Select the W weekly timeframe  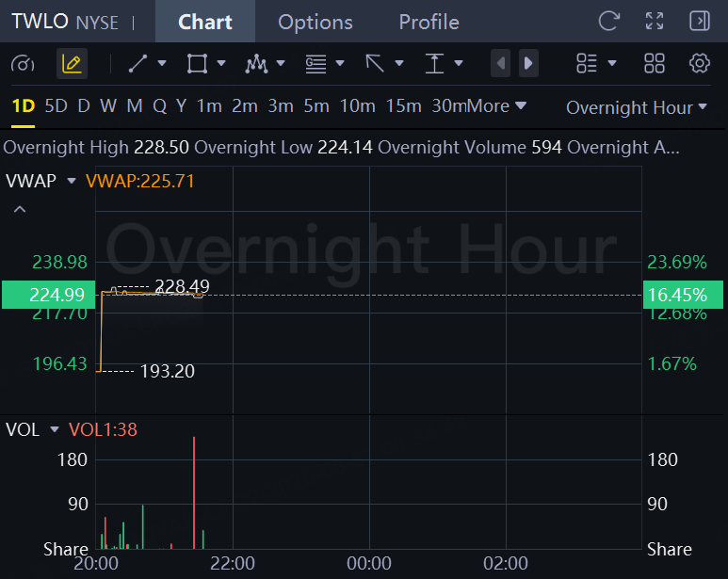[108, 106]
